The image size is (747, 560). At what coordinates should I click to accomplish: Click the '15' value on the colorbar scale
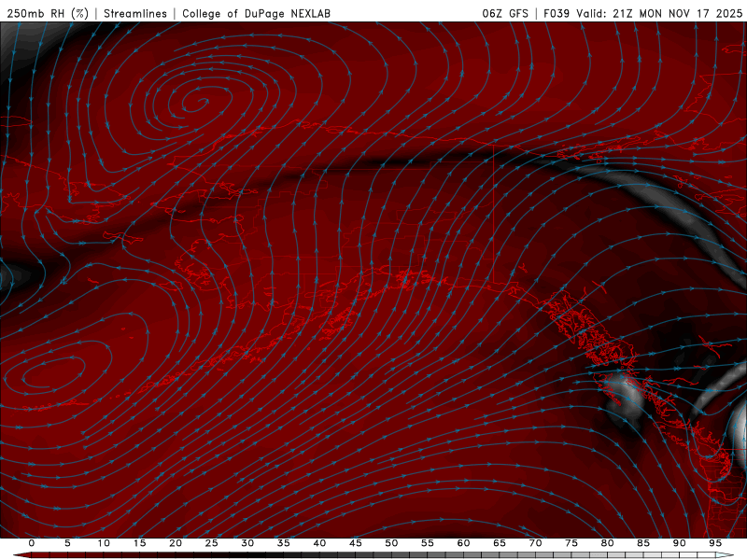[139, 543]
